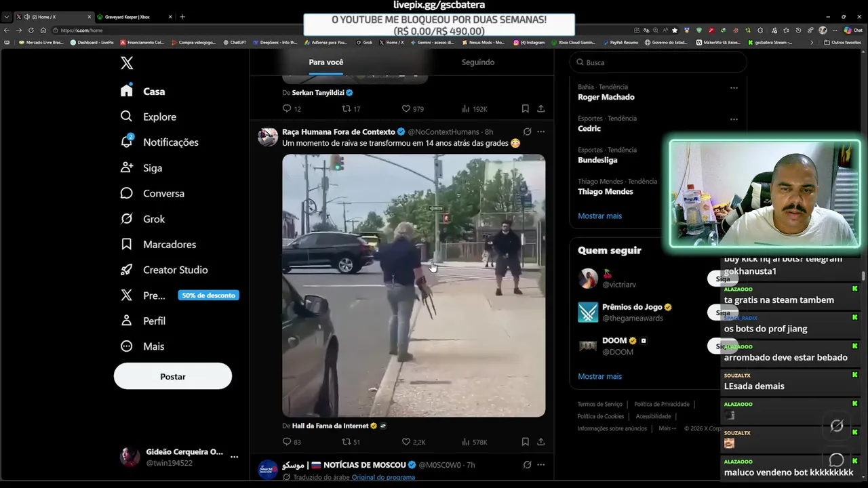Open ChatGPT bookmark
Viewport: 868px width, 488px height.
pyautogui.click(x=235, y=42)
